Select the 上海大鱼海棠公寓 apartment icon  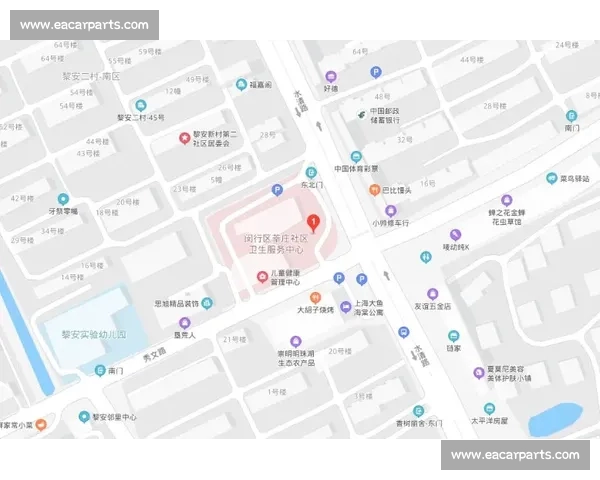coord(345,307)
